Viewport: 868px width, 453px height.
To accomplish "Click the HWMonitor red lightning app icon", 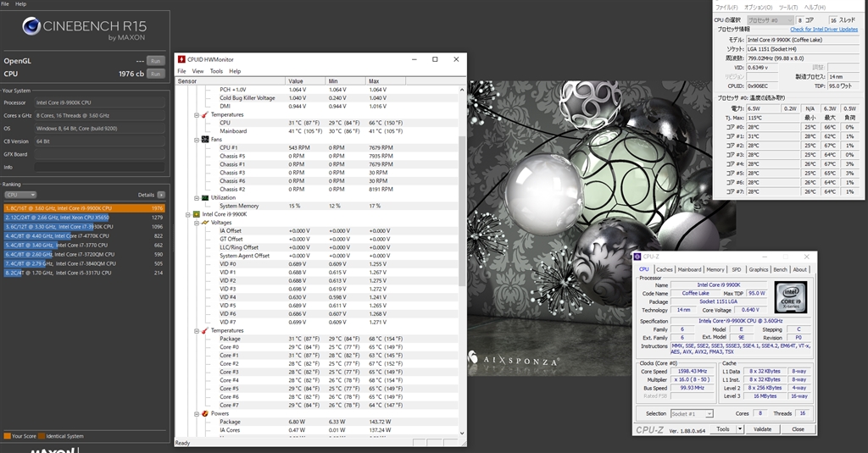I will (181, 59).
